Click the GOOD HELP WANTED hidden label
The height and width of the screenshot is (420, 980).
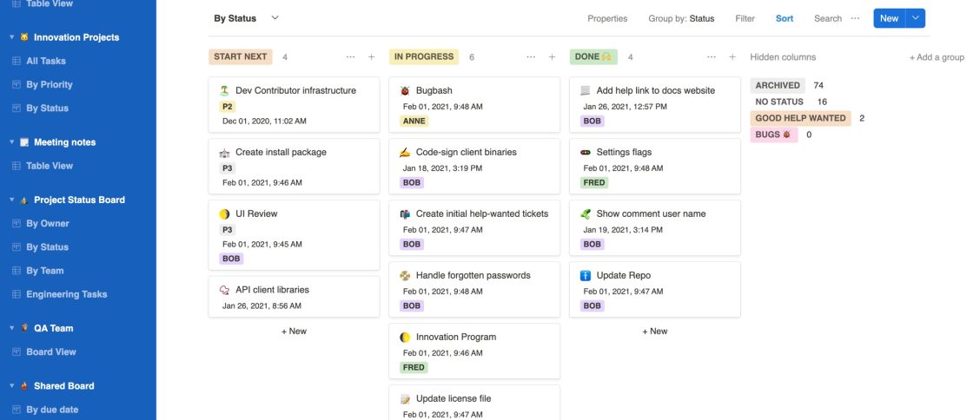[800, 118]
